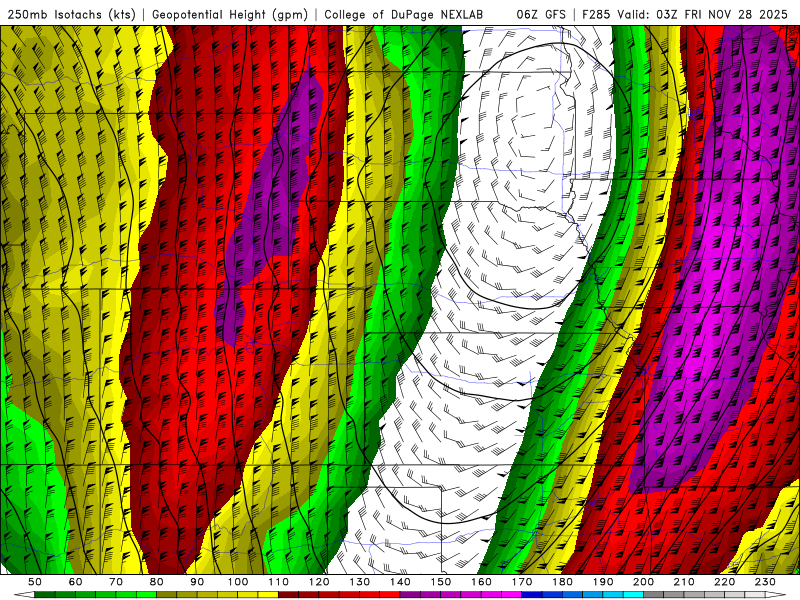
Task: Pick the dark blue swatch right of 170
Action: click(x=532, y=594)
